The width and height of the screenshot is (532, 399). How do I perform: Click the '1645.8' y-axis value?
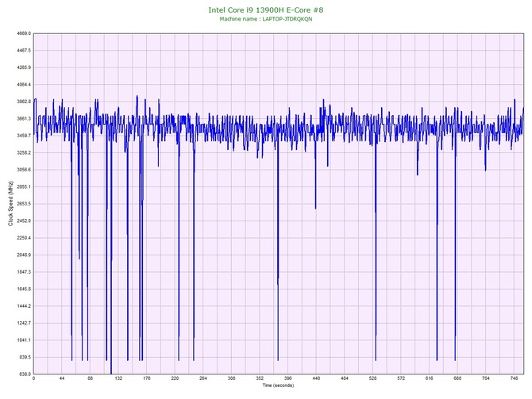(x=23, y=290)
